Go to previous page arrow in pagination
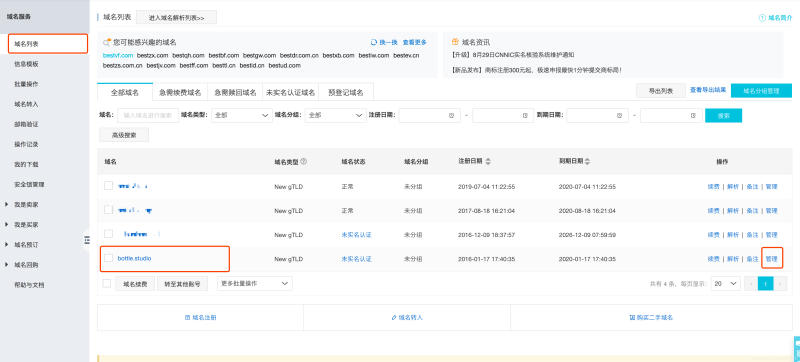 (751, 283)
